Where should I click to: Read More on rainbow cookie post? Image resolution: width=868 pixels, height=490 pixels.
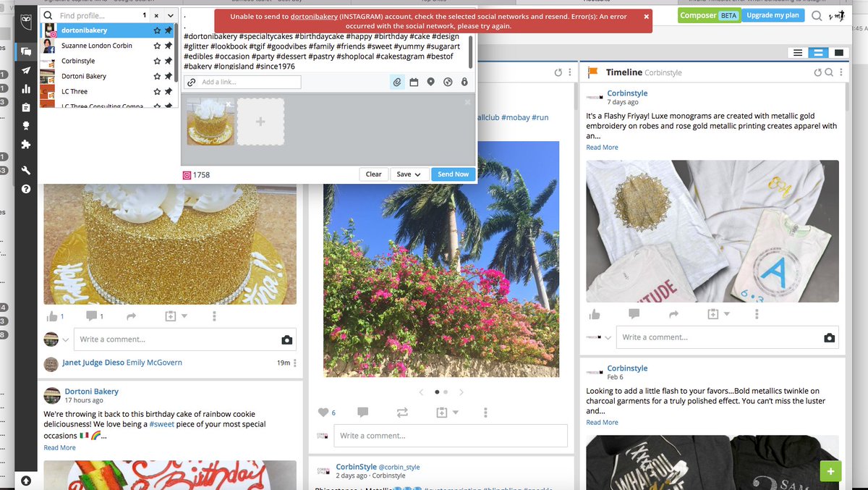click(59, 448)
